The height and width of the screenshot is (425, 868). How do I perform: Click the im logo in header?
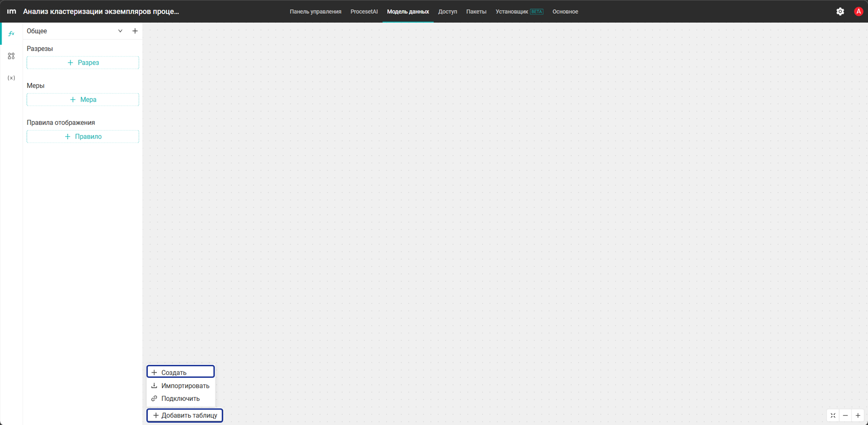[12, 12]
